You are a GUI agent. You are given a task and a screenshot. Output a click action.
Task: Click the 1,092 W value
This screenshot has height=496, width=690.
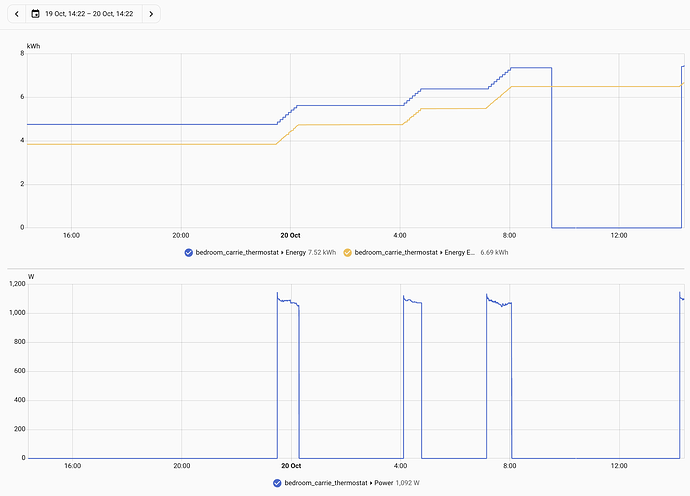click(x=407, y=483)
